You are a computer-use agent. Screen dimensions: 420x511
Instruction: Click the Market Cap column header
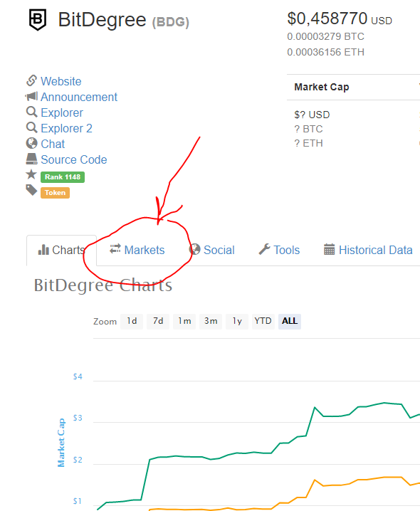tap(322, 87)
